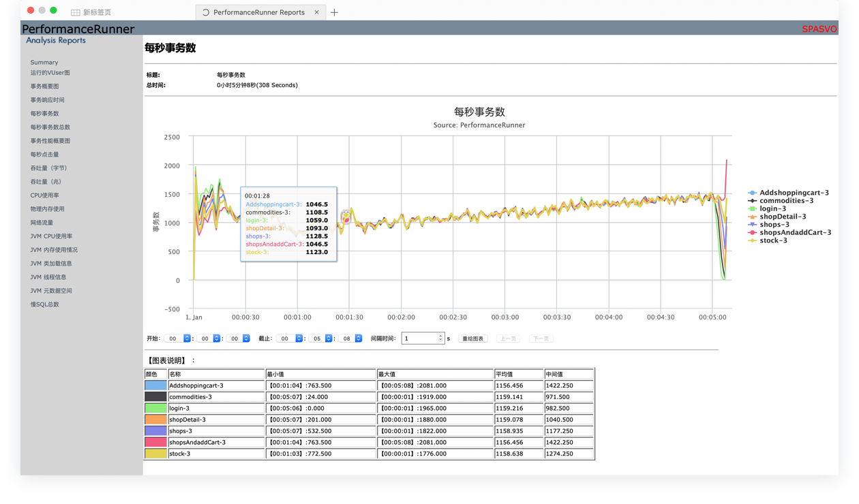Click the pink shopsAndaddCart-3 color swatch
This screenshot has width=859, height=504.
tap(155, 442)
